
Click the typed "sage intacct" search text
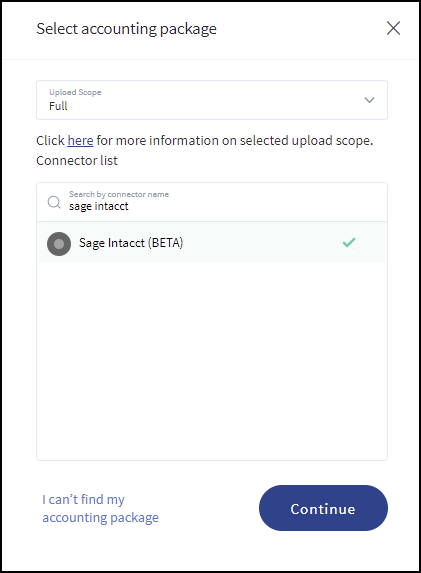[x=99, y=206]
